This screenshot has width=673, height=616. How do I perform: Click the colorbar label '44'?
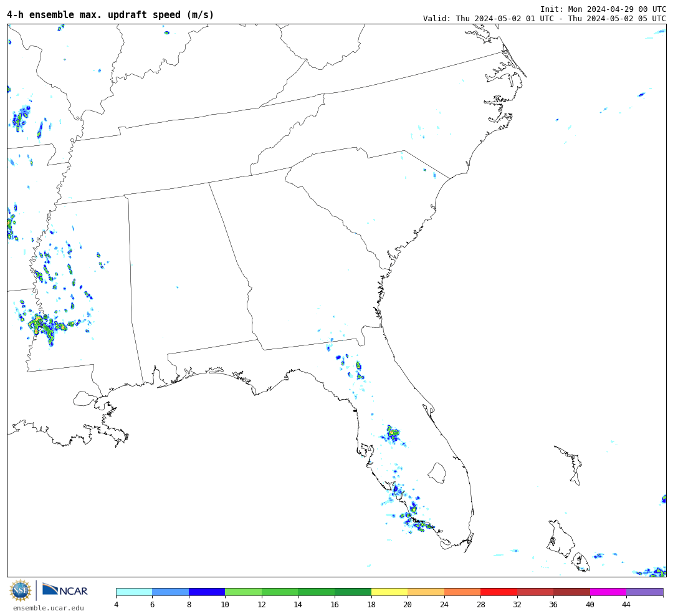click(x=626, y=604)
